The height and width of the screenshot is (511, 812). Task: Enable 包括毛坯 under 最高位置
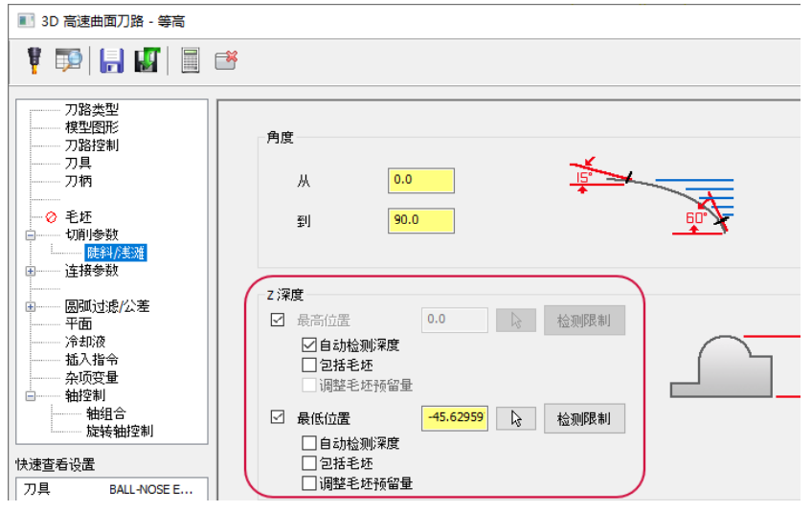[309, 365]
